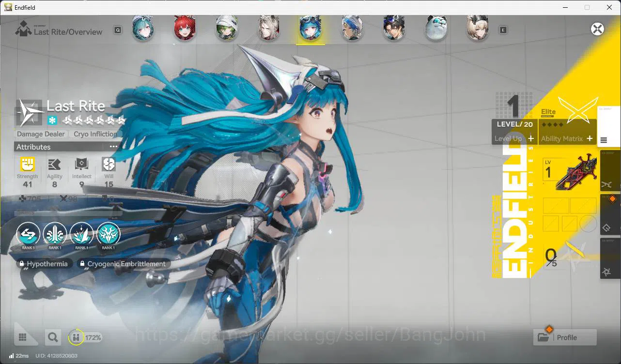Select the highlighted Last Rite portrait tab

310,28
